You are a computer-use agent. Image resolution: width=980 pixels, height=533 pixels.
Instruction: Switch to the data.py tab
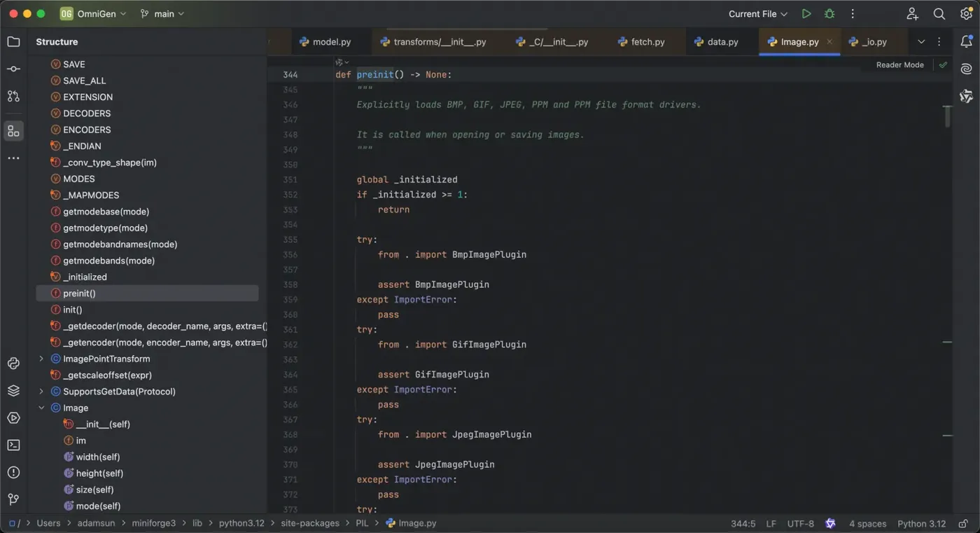click(716, 42)
